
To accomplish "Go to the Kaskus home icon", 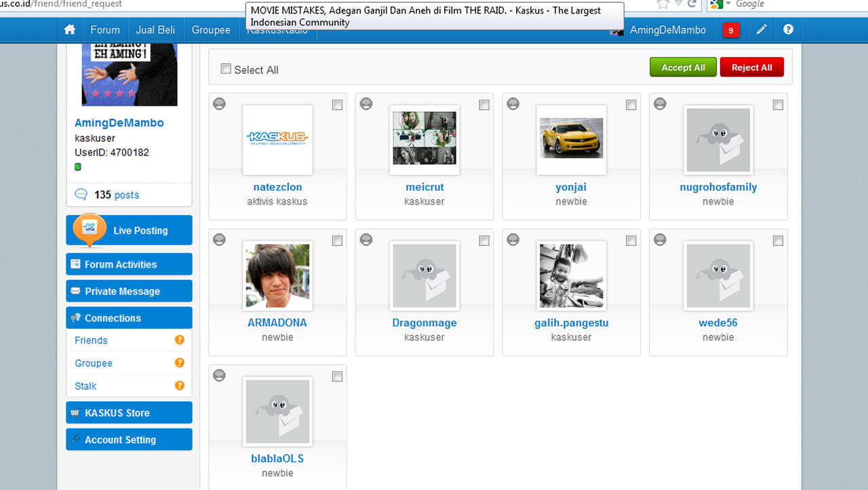I will (69, 30).
